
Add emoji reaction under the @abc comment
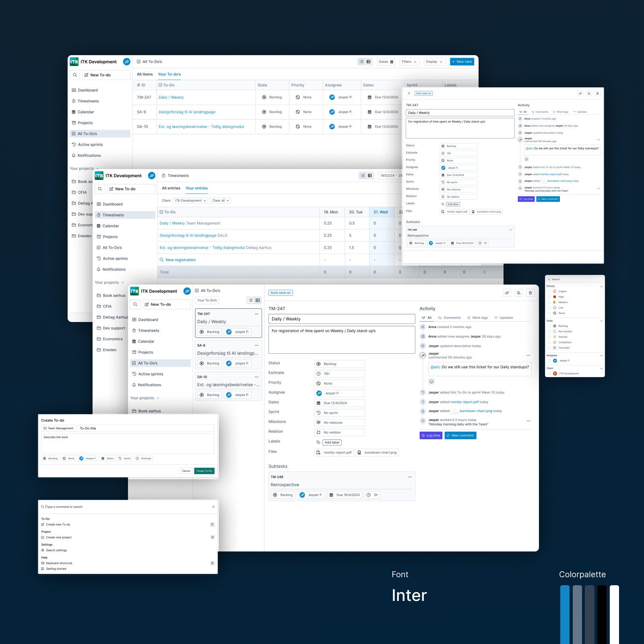(x=431, y=382)
